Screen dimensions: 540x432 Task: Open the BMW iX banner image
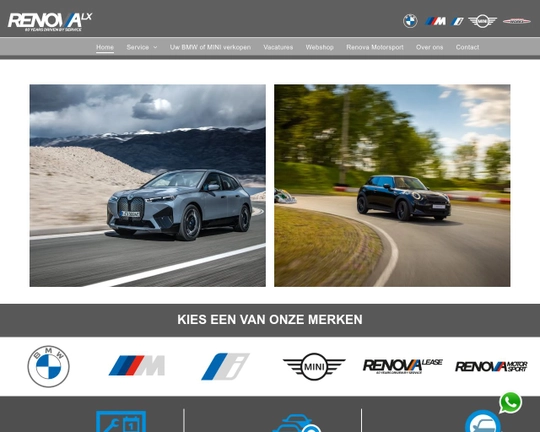(x=148, y=185)
